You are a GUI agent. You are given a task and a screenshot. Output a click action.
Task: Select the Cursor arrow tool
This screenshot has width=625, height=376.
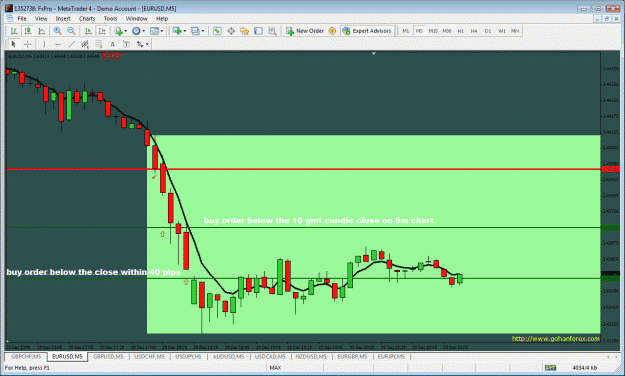click(x=14, y=44)
